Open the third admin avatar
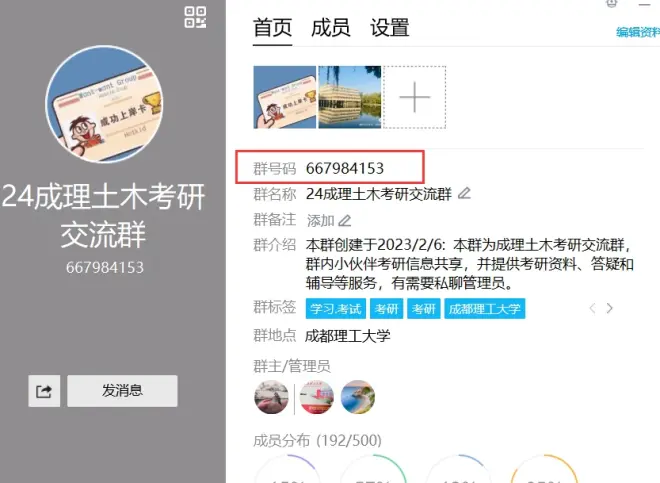The width and height of the screenshot is (660, 483). (x=358, y=397)
